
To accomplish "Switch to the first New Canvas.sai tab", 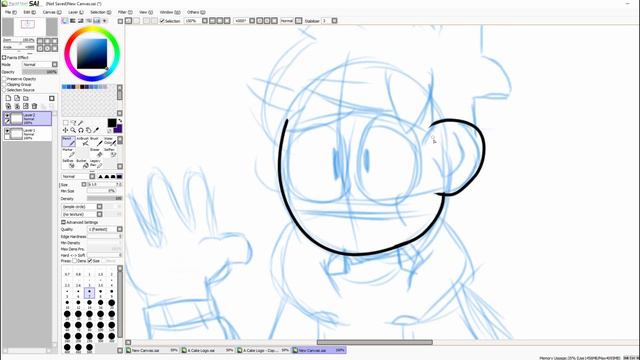I will tap(152, 350).
